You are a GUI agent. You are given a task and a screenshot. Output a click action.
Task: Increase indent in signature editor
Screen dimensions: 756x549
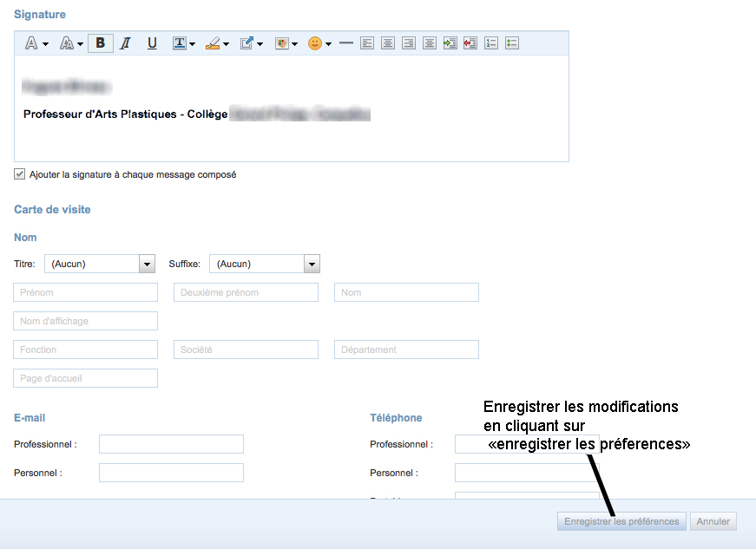(x=450, y=43)
